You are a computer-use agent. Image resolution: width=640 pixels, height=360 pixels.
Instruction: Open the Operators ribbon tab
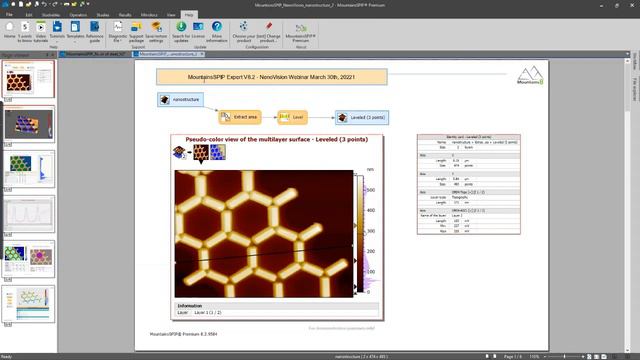pyautogui.click(x=78, y=15)
